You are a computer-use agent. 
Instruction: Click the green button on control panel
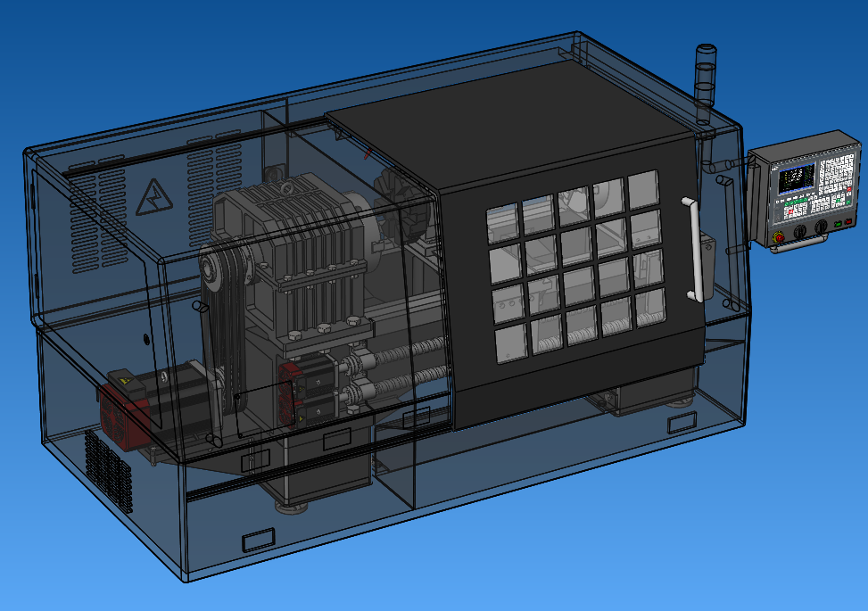coord(837,222)
